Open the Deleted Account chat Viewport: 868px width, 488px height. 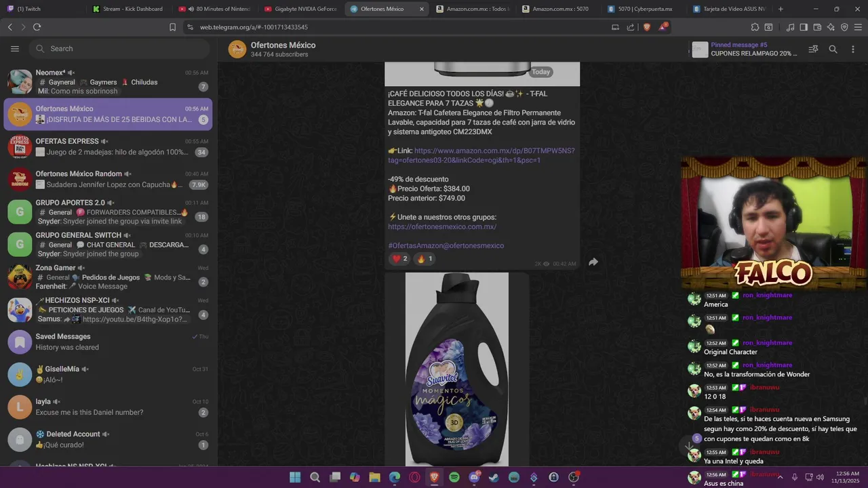[108, 439]
